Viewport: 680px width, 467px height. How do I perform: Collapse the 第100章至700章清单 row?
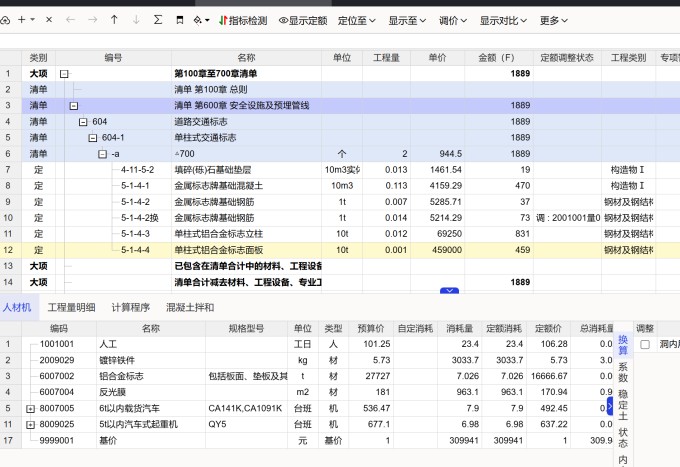64,74
